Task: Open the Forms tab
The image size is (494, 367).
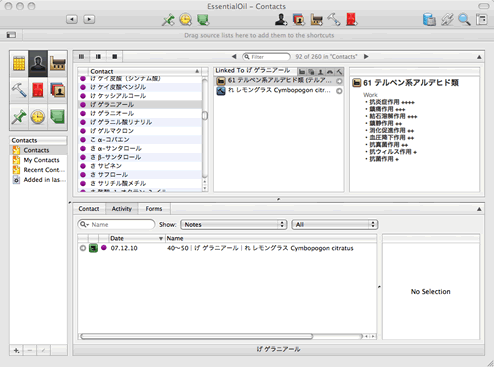Action: [x=154, y=209]
